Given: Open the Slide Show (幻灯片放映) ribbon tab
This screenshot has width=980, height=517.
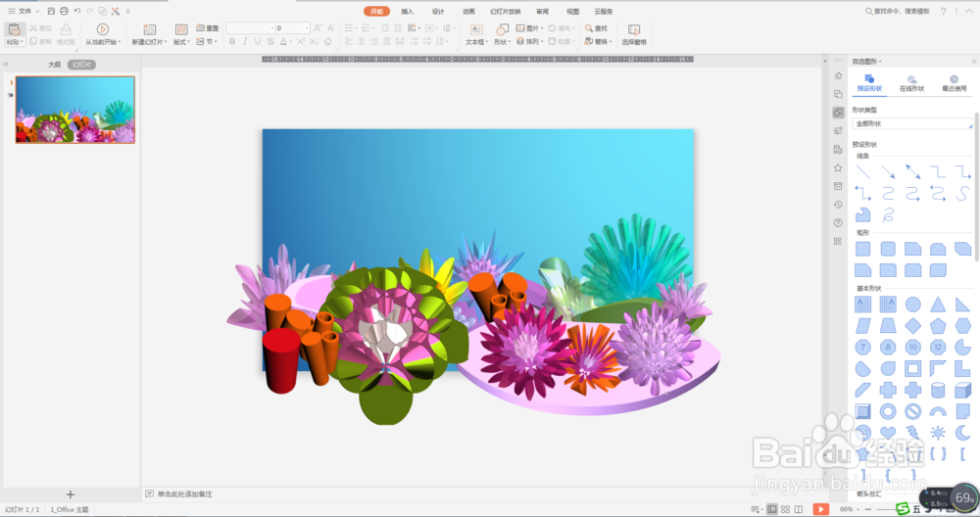Looking at the screenshot, I should 506,11.
